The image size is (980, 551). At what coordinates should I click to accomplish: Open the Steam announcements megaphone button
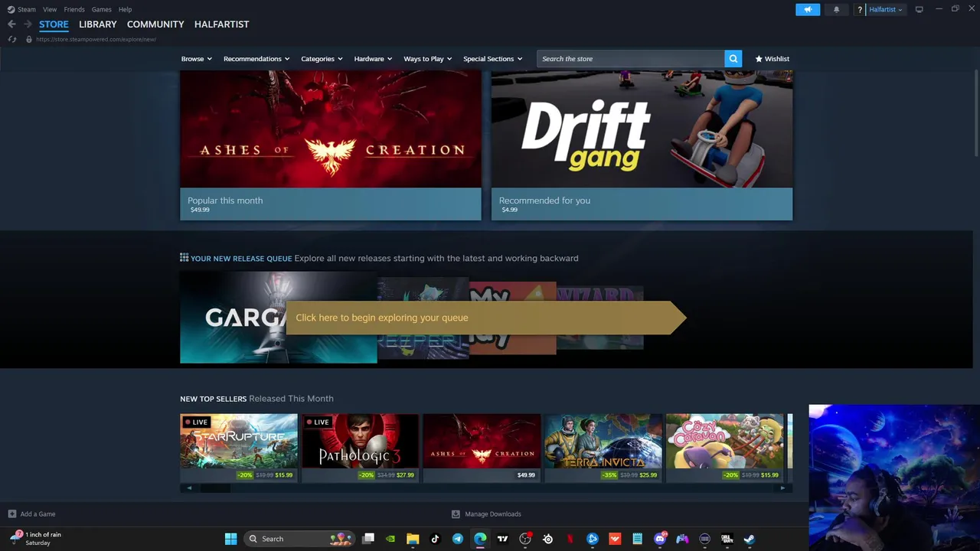(x=808, y=9)
